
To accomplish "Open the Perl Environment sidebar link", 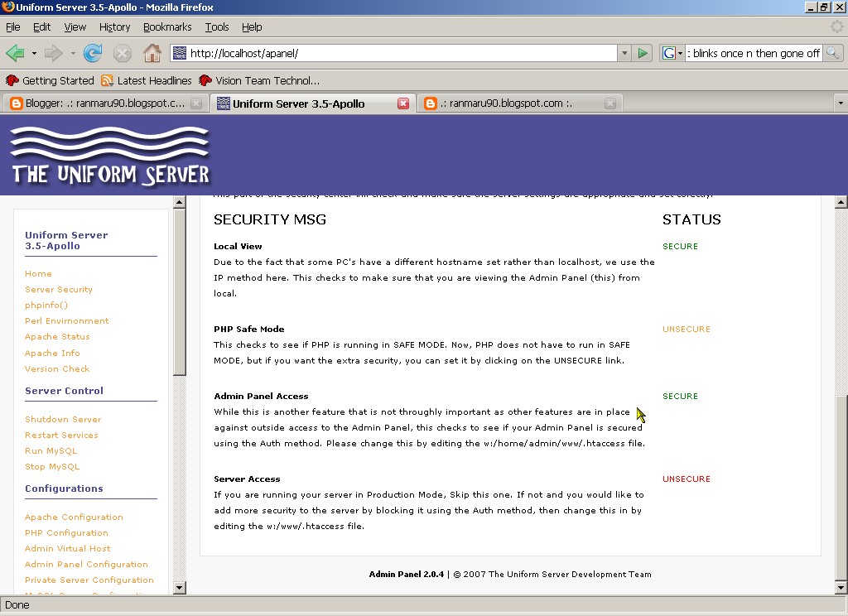I will [x=66, y=320].
